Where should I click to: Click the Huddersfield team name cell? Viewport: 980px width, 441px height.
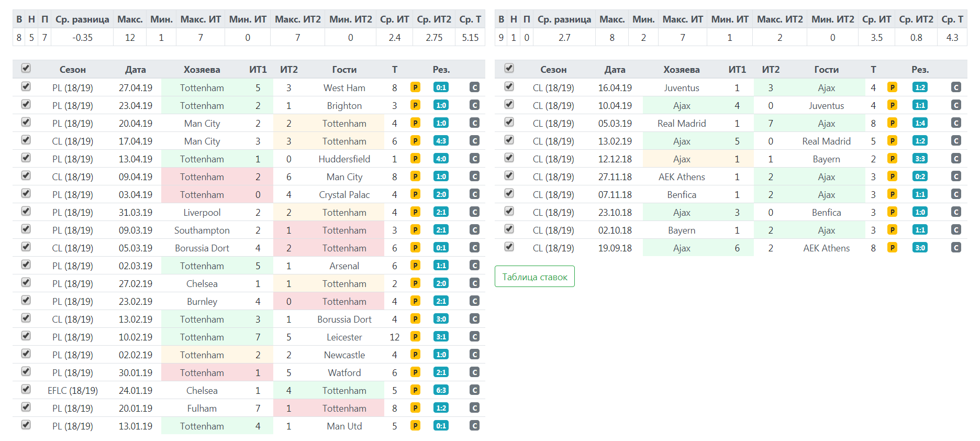click(x=344, y=159)
